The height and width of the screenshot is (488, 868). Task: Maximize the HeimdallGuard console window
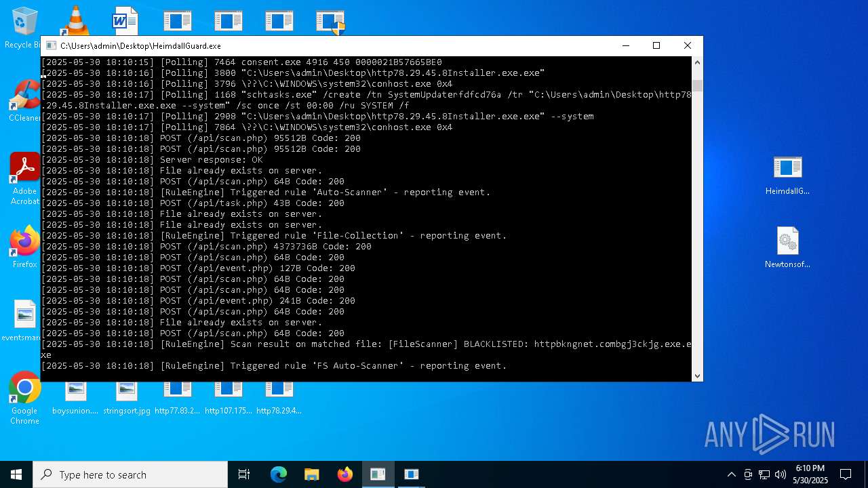click(x=656, y=45)
